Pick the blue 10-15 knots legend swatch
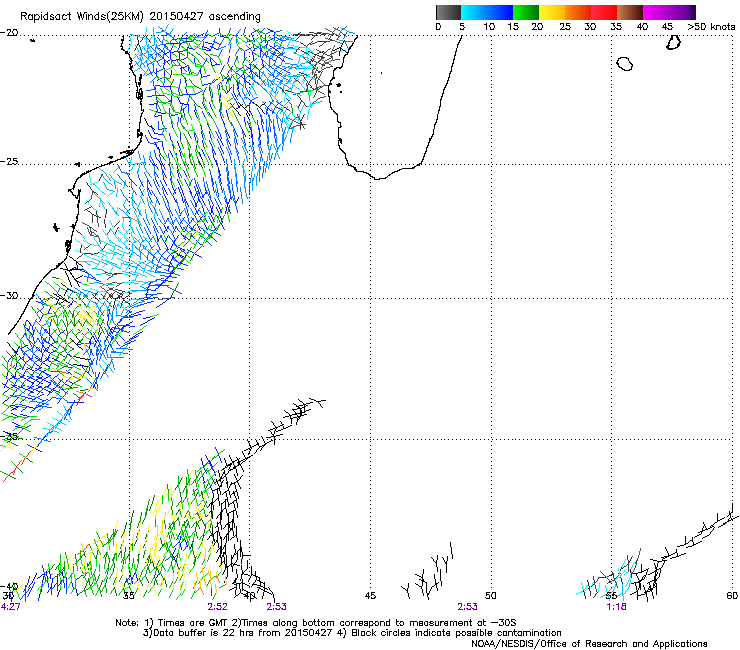 tap(499, 12)
